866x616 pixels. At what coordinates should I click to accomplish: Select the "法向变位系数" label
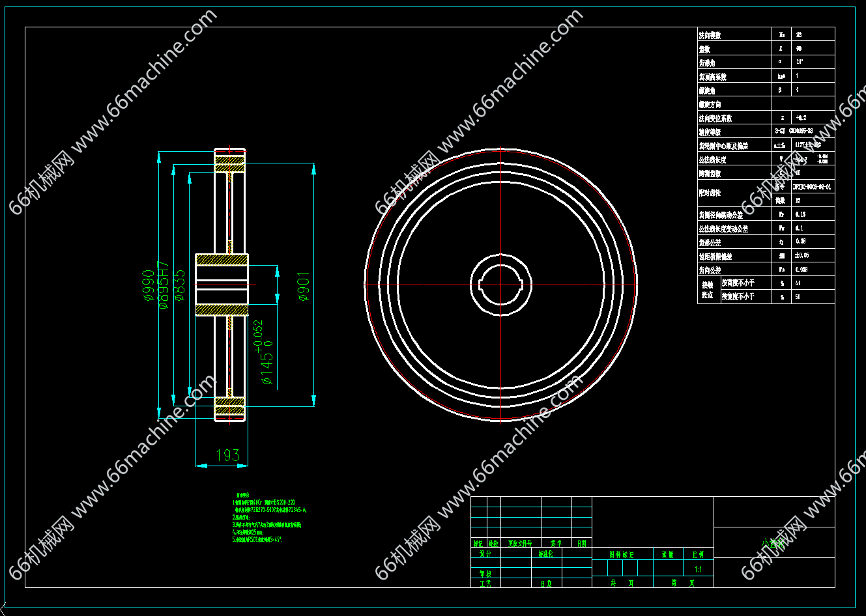tap(715, 118)
